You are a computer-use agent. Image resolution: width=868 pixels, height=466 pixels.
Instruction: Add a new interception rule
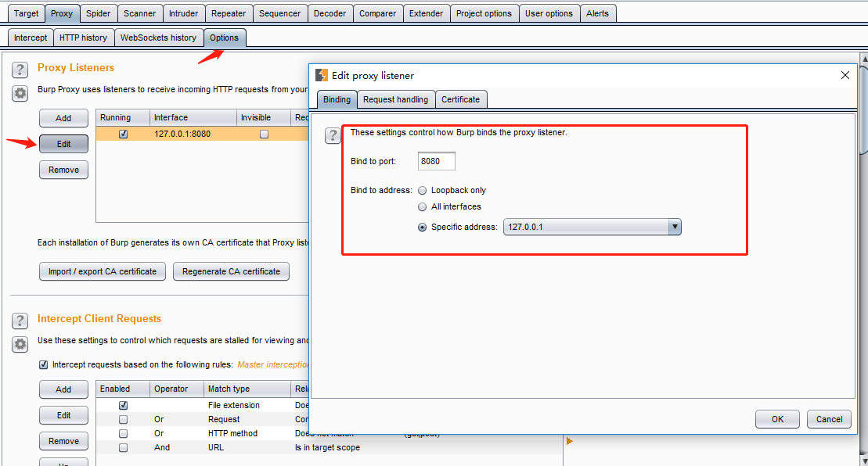click(x=63, y=389)
